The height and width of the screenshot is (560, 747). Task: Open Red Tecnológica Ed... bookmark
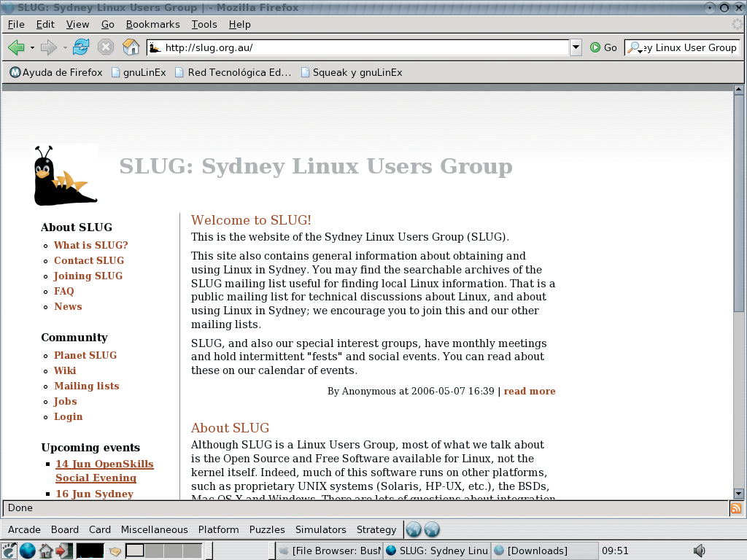(233, 72)
